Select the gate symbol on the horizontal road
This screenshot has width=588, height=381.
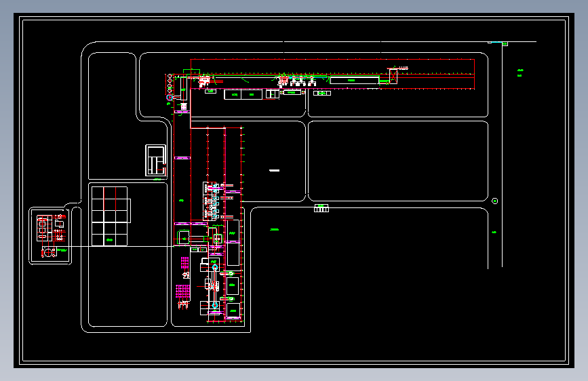(x=321, y=208)
